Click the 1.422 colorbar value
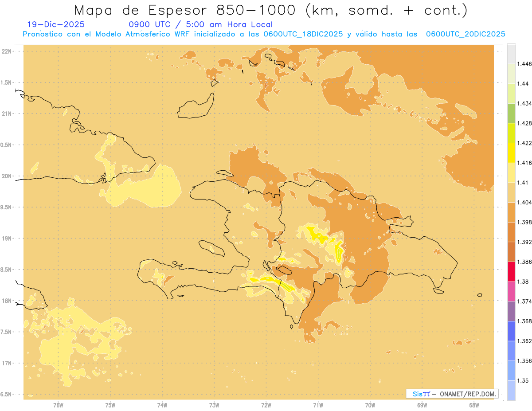Screen dimensions: 532x411 point(524,143)
